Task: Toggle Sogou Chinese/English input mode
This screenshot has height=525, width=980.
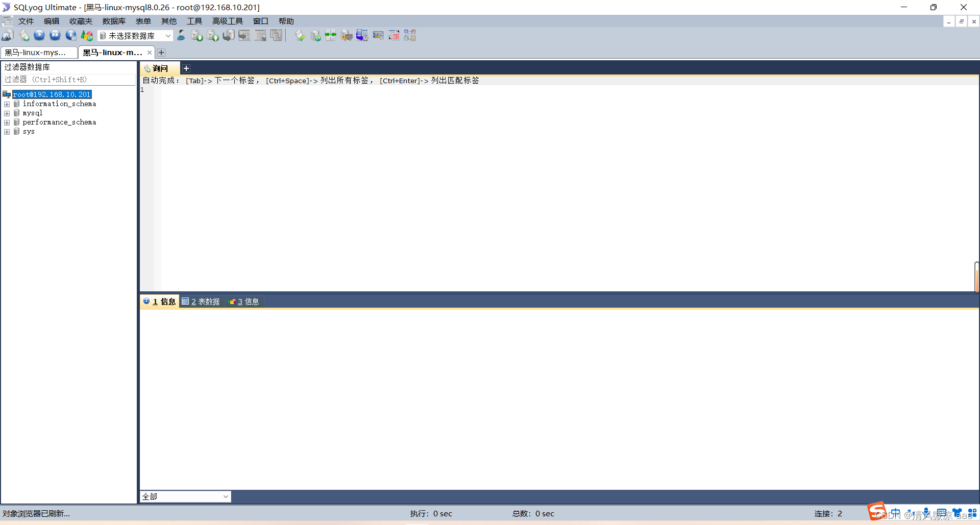Action: 895,513
